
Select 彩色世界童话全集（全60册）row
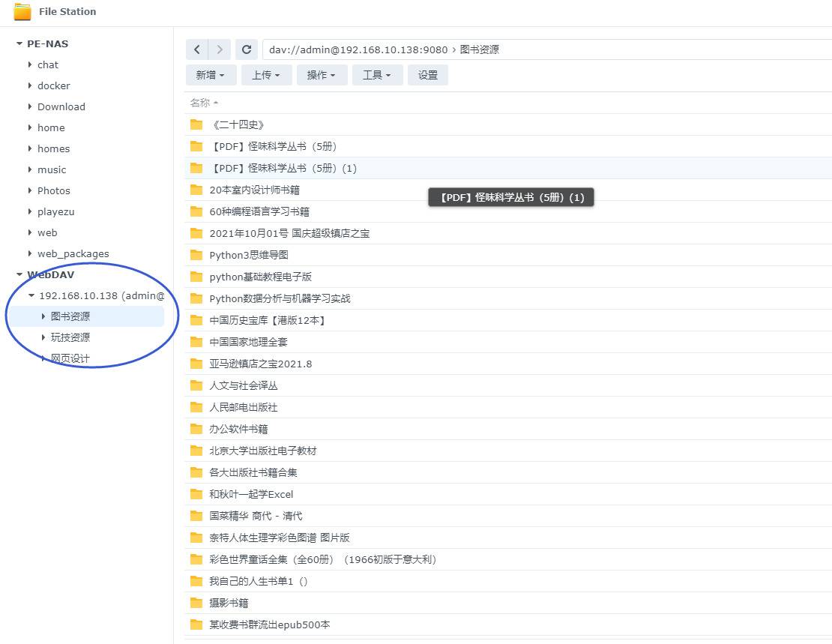(x=507, y=559)
